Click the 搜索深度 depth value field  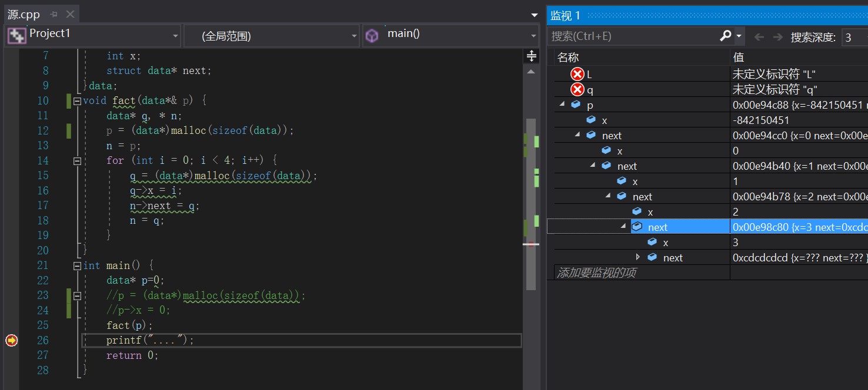pyautogui.click(x=854, y=37)
